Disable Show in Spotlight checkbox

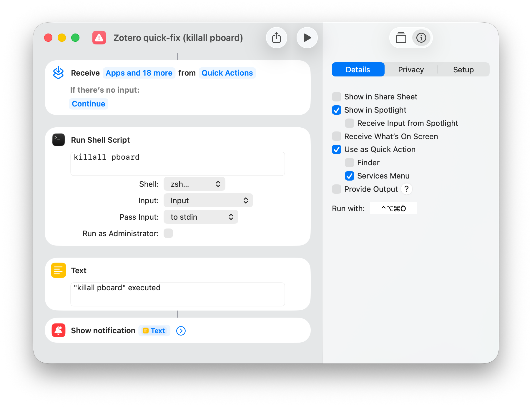pos(337,110)
